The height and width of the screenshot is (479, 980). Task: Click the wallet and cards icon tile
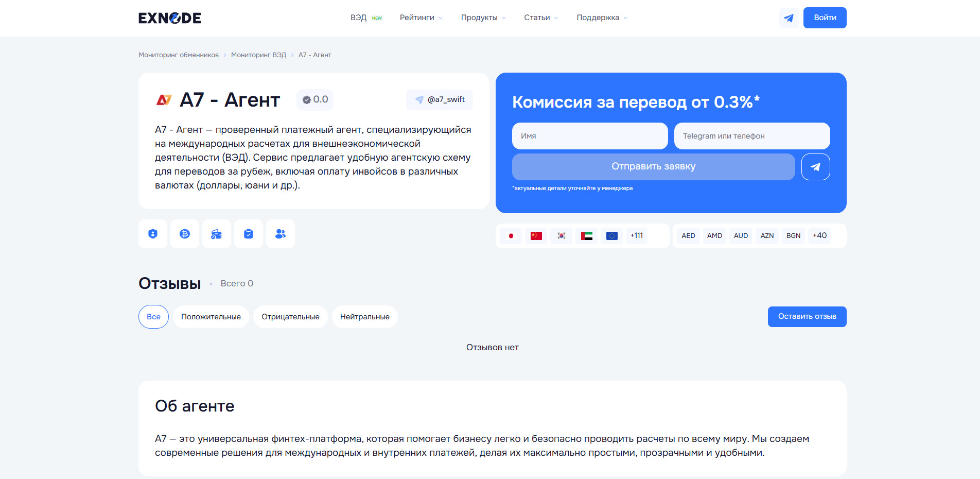tap(217, 234)
